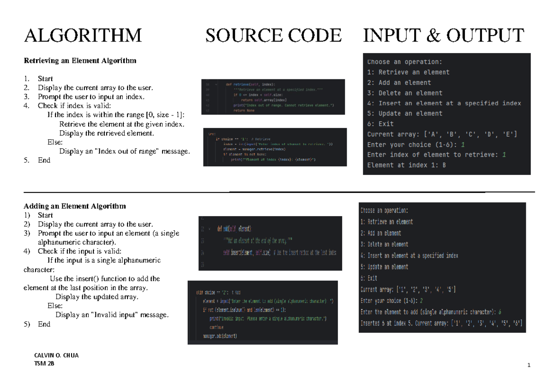Click the section label TSM 2B

pos(44,363)
